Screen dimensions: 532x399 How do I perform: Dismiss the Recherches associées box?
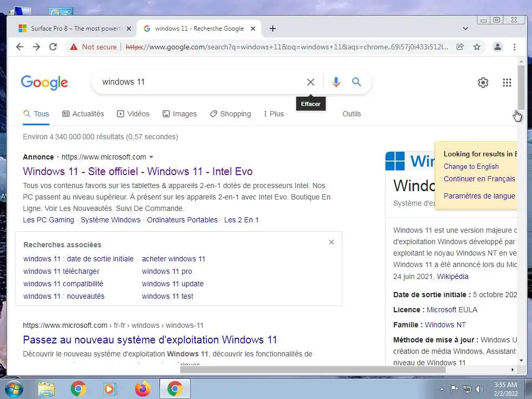331,242
